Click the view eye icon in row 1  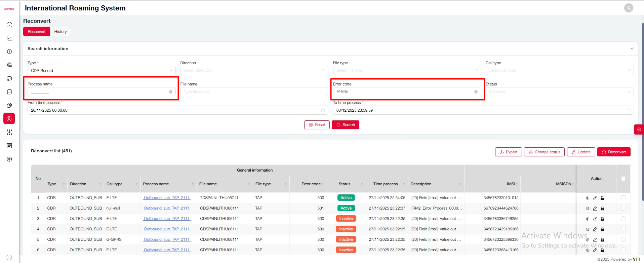(x=588, y=198)
